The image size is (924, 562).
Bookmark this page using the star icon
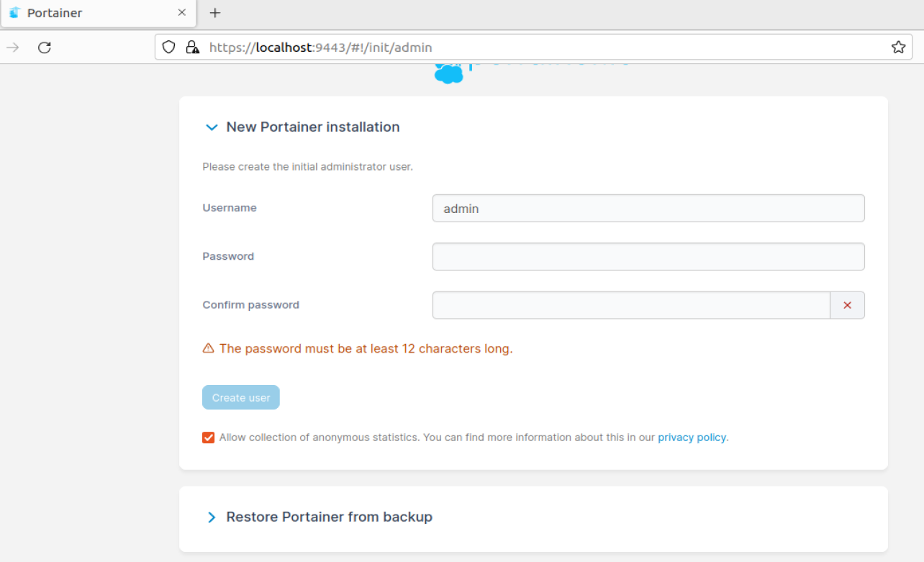pos(898,46)
